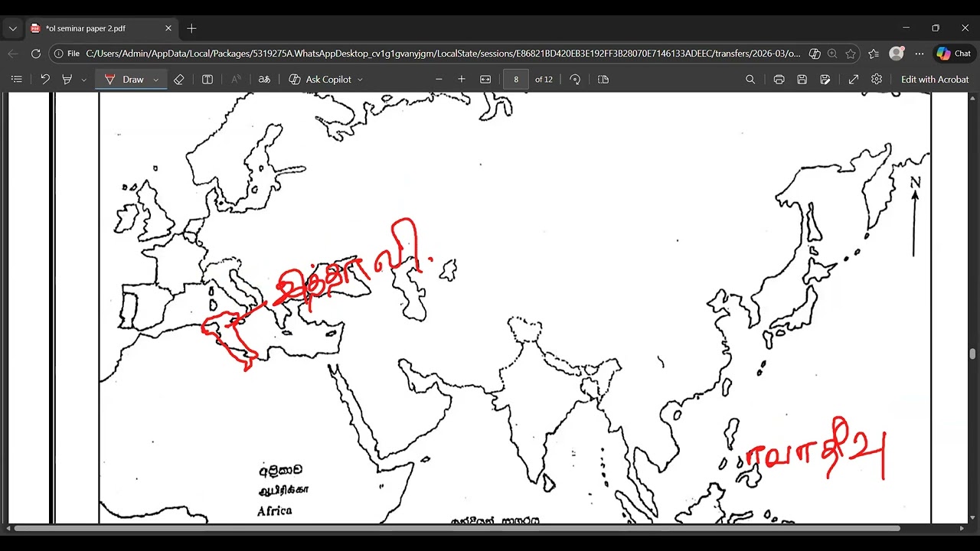Add this page to favorites
This screenshot has height=551, width=980.
[x=851, y=54]
